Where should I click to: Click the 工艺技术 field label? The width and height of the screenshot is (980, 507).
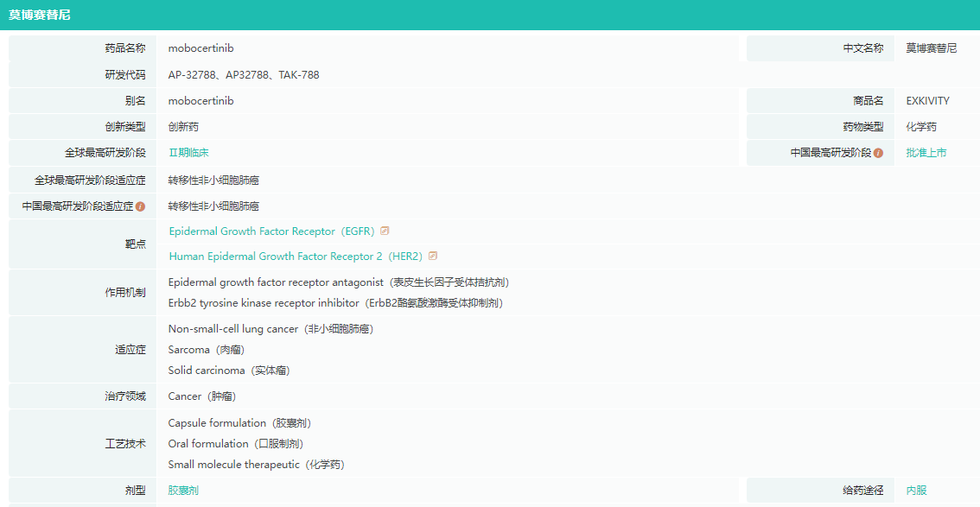pyautogui.click(x=125, y=444)
